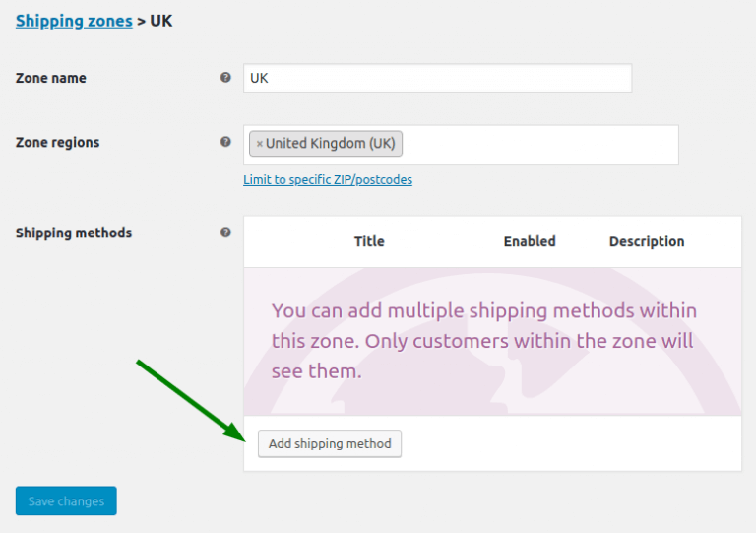Click the Zone regions help icon
Screen dimensions: 756x533
[225, 142]
